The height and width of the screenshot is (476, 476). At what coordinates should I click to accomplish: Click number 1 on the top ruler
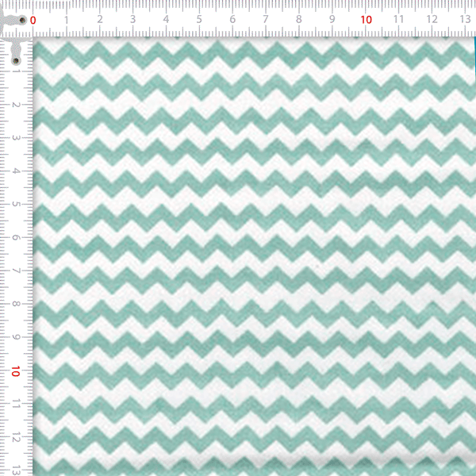click(65, 19)
